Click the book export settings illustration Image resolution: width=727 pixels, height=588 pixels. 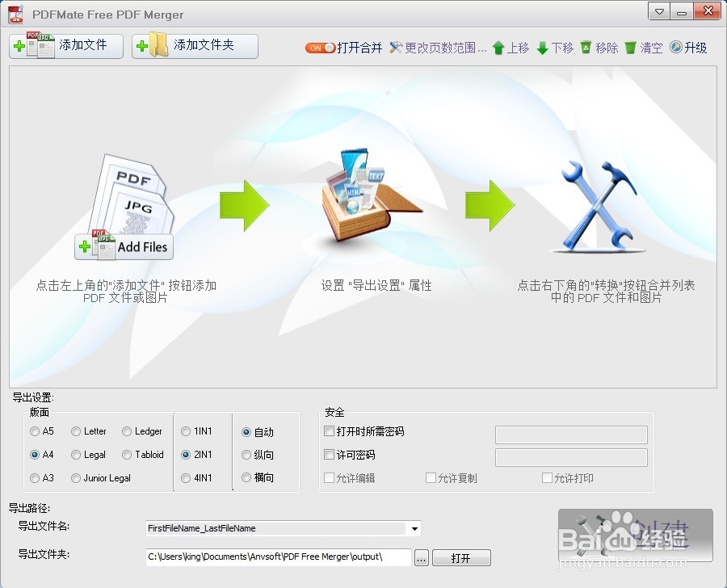tap(371, 195)
